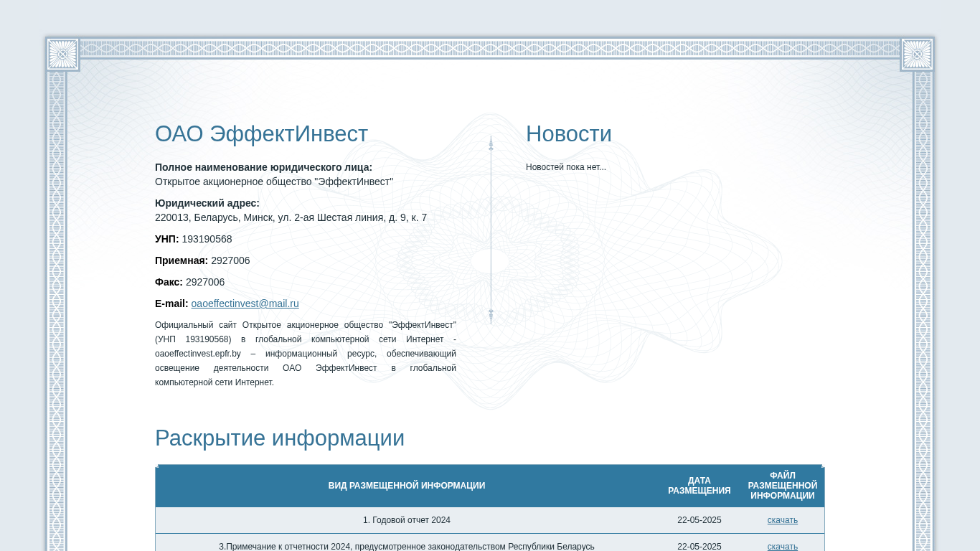Click the Приемная phone number

pyautogui.click(x=230, y=260)
